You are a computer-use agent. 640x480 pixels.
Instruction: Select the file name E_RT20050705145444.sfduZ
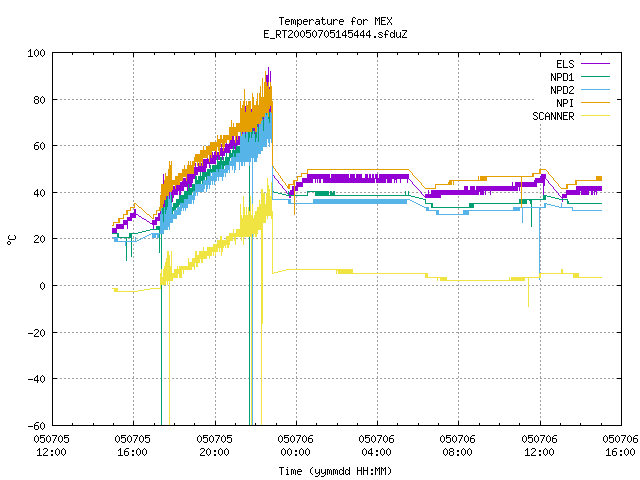point(335,34)
